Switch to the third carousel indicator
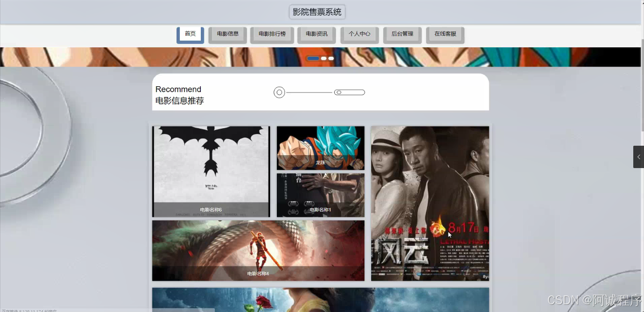Image resolution: width=644 pixels, height=312 pixels. (331, 59)
